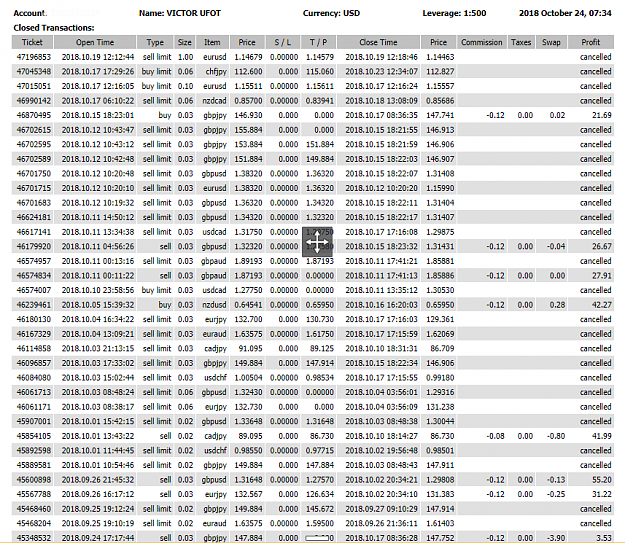The image size is (625, 543).
Task: Click close time 2018.10.23 12:34:07
Action: click(381, 72)
